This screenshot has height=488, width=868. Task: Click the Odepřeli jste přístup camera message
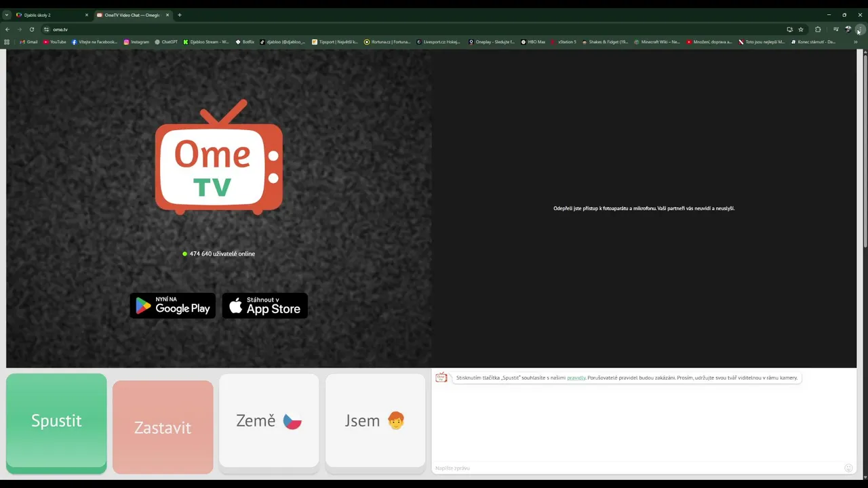pos(644,208)
